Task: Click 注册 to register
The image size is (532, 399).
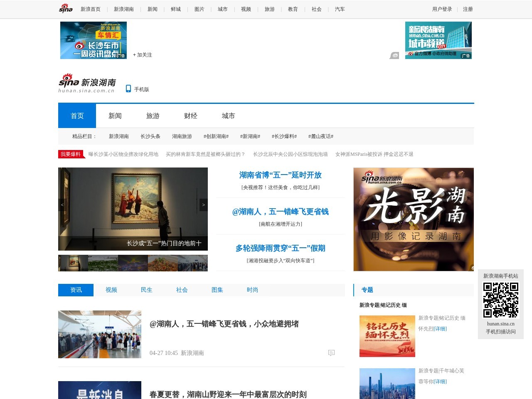Action: (x=468, y=9)
